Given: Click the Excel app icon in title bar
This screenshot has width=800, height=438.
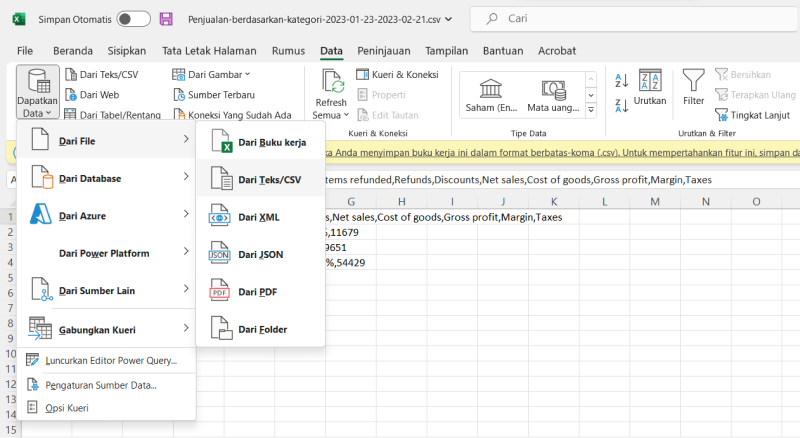Looking at the screenshot, I should tap(19, 19).
